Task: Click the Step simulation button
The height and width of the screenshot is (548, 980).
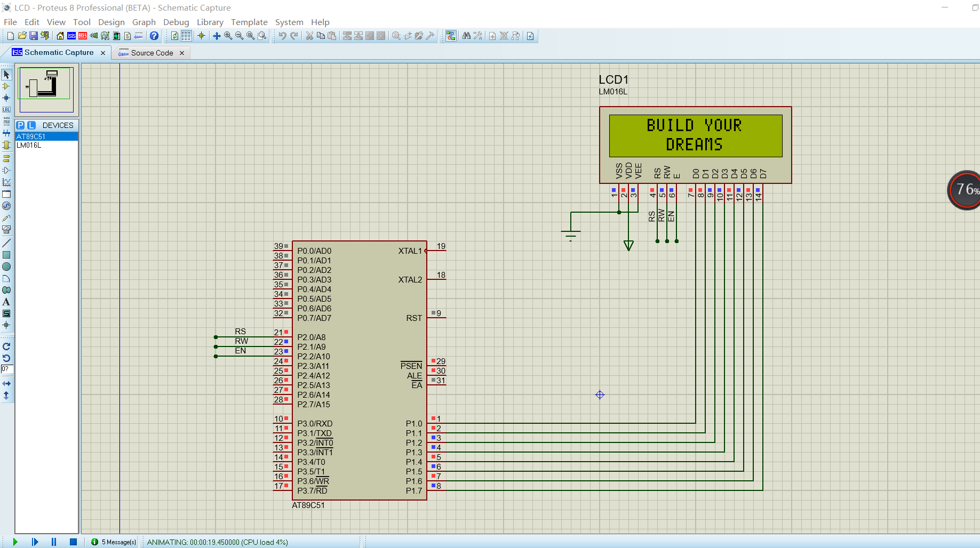Action: pyautogui.click(x=35, y=542)
